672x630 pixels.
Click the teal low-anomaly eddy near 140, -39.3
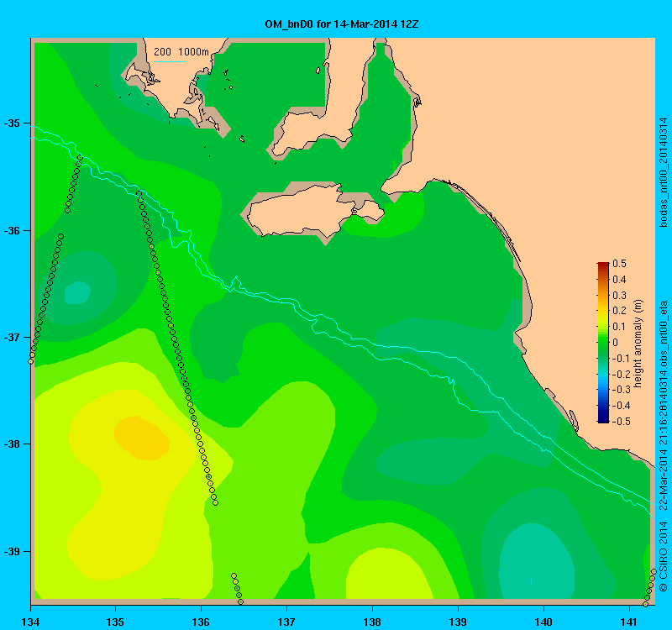pos(537,561)
